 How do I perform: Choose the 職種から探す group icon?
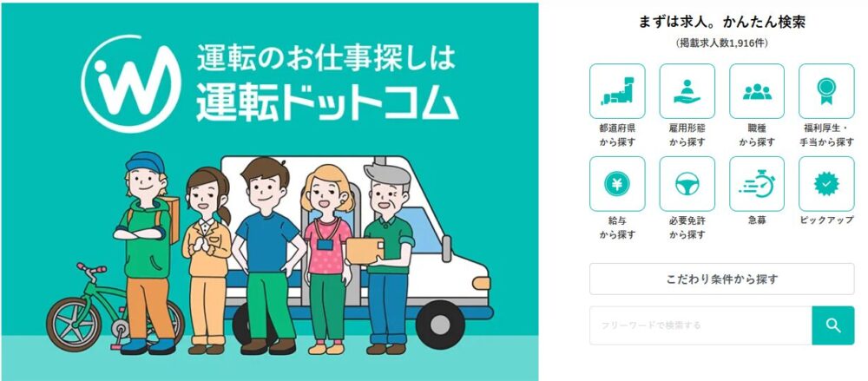pos(757,91)
